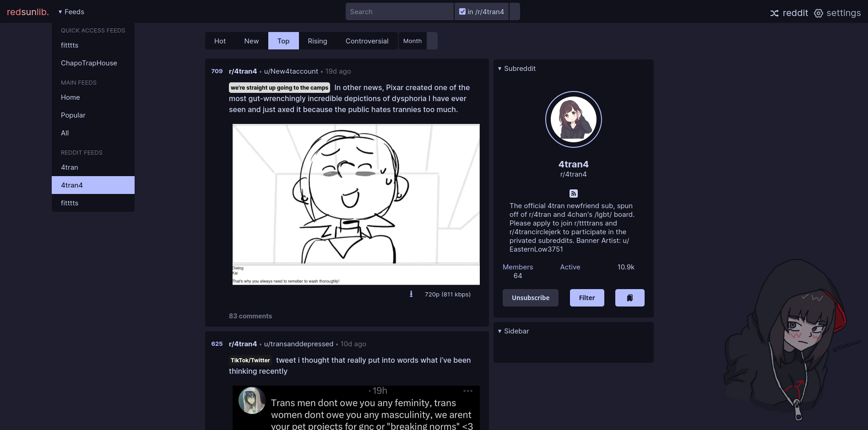Open the Pixar dysphoria post title

(x=349, y=99)
